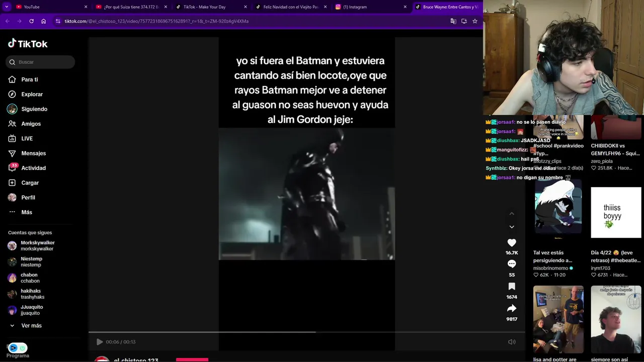Switch to Por qué Suiza tab
This screenshot has height=362, width=644.
pyautogui.click(x=132, y=7)
